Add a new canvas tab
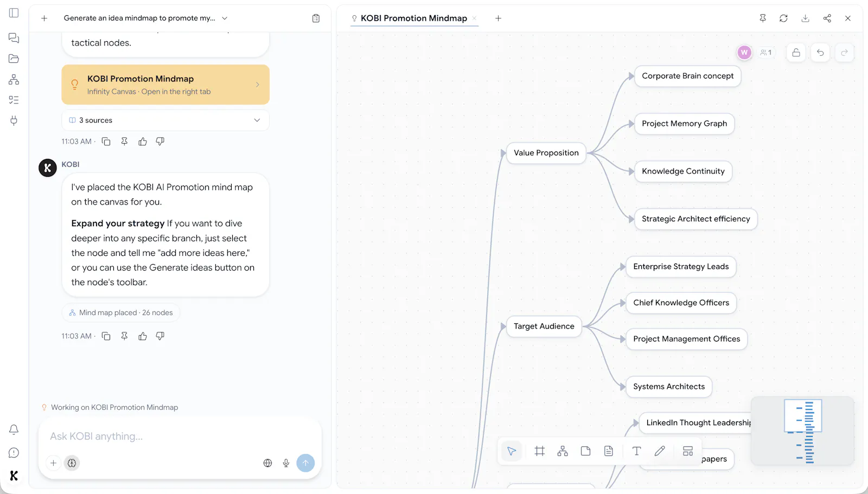 click(x=498, y=18)
